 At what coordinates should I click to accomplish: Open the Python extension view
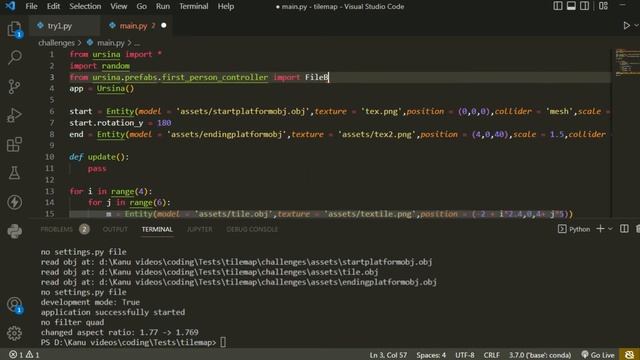(x=15, y=231)
